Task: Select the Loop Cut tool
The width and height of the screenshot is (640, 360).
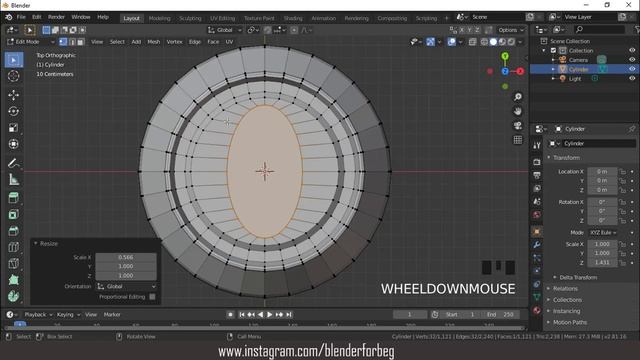Action: [x=13, y=247]
